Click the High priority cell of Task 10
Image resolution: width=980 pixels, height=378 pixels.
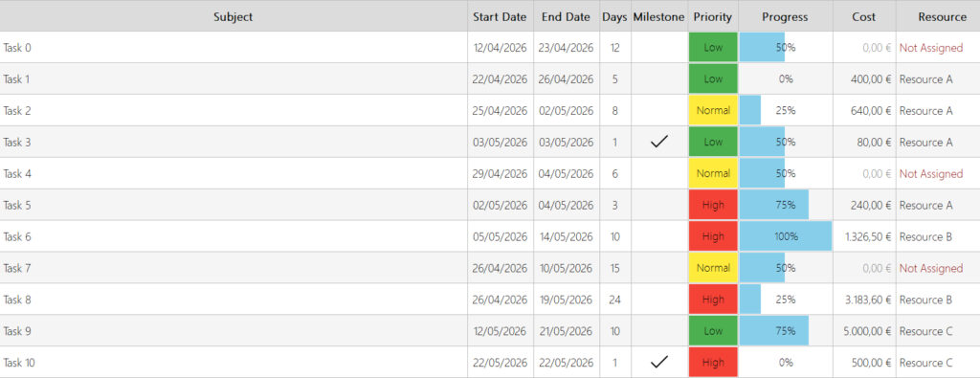click(713, 363)
